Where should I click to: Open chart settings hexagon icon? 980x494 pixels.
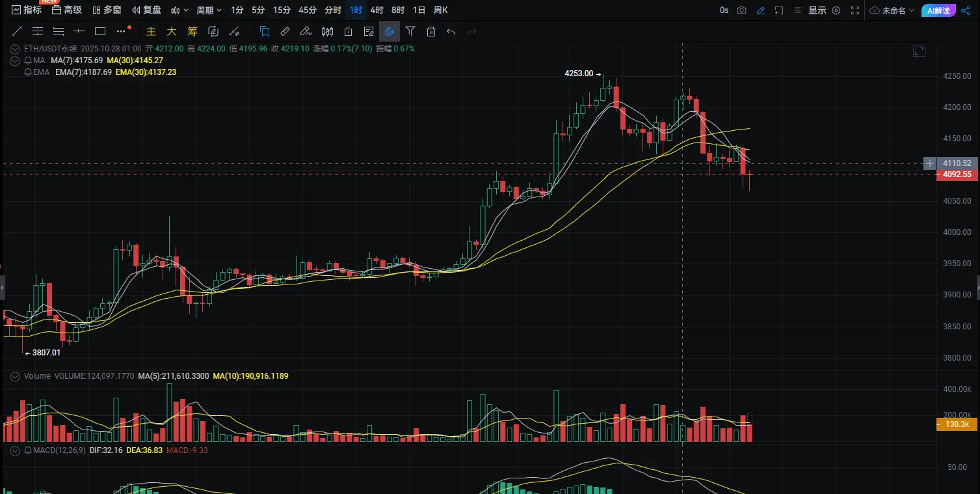tap(836, 10)
